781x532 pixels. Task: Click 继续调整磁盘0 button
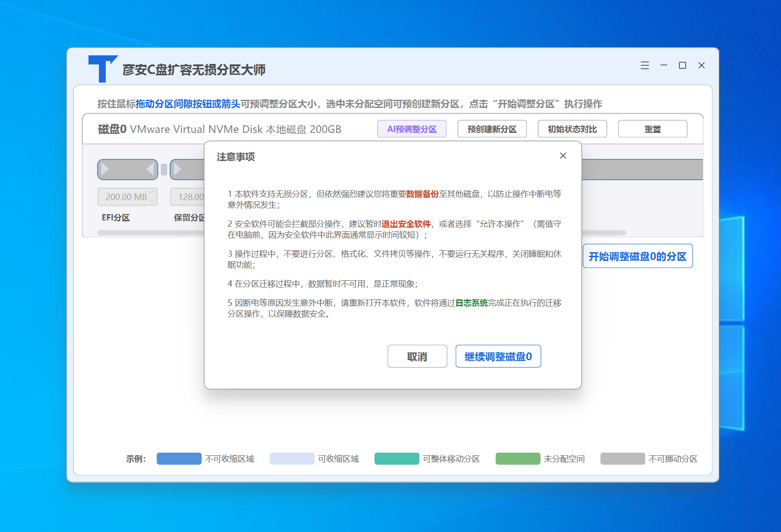(498, 356)
